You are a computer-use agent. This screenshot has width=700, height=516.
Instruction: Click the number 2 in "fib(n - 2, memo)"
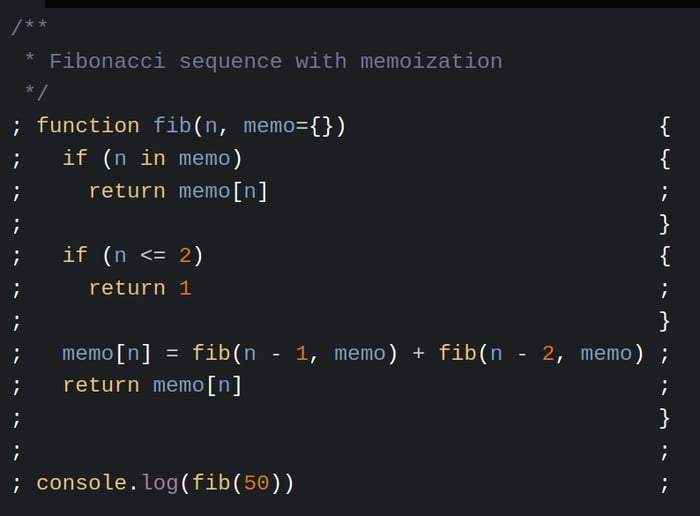pyautogui.click(x=547, y=353)
